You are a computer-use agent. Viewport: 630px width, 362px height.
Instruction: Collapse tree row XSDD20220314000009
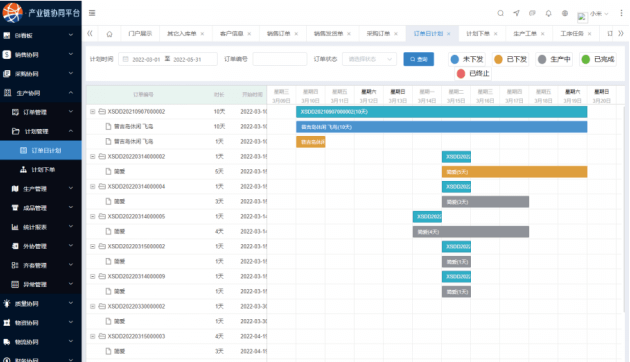[92, 276]
